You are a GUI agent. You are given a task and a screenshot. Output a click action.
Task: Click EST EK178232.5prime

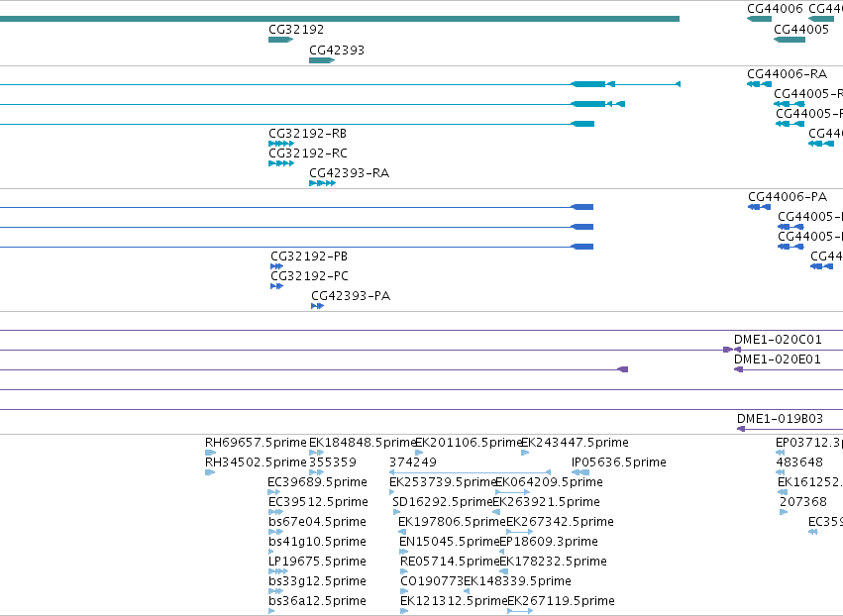[x=553, y=562]
